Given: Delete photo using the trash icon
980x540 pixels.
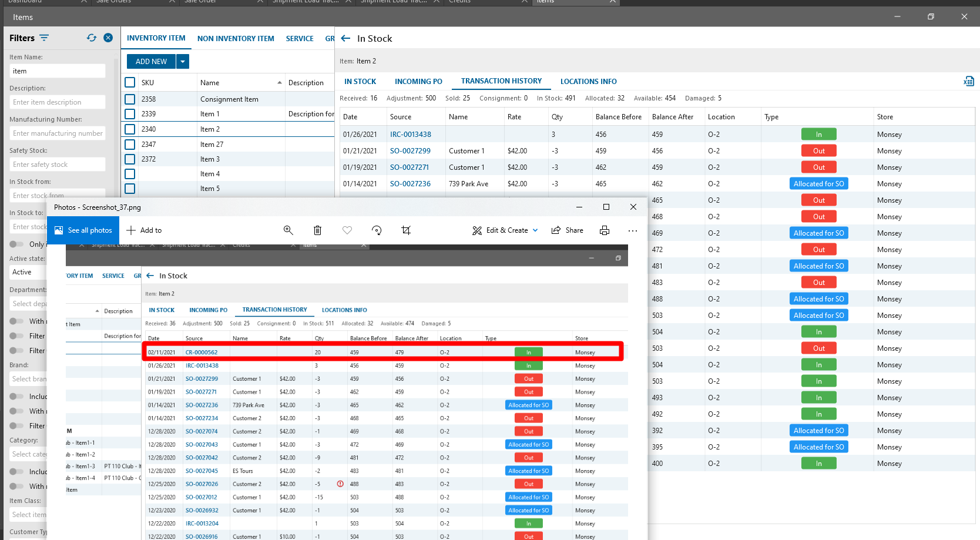Looking at the screenshot, I should 317,230.
